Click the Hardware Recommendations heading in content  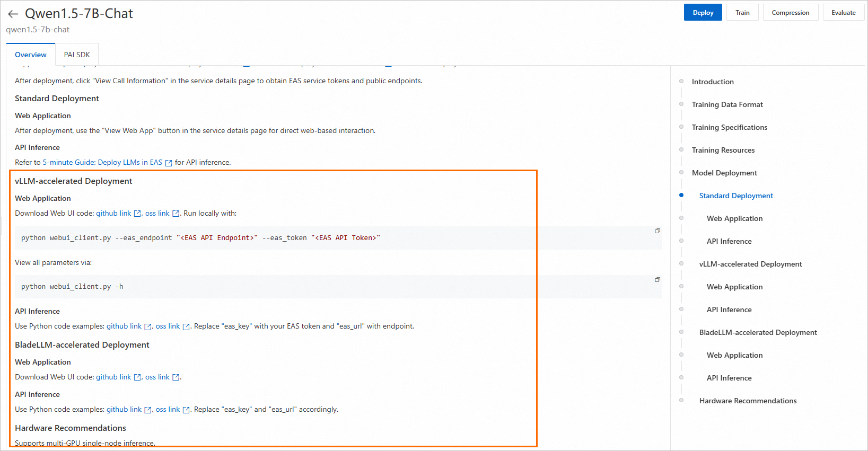71,428
